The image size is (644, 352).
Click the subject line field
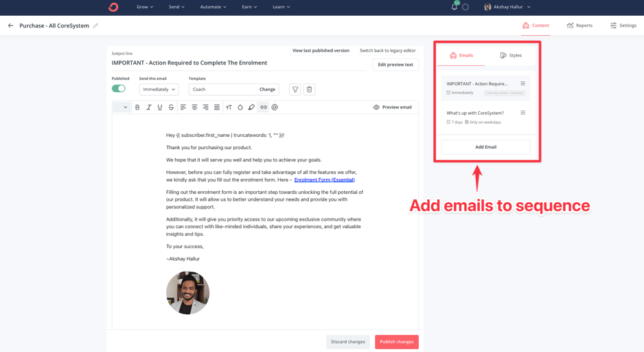[x=239, y=63]
